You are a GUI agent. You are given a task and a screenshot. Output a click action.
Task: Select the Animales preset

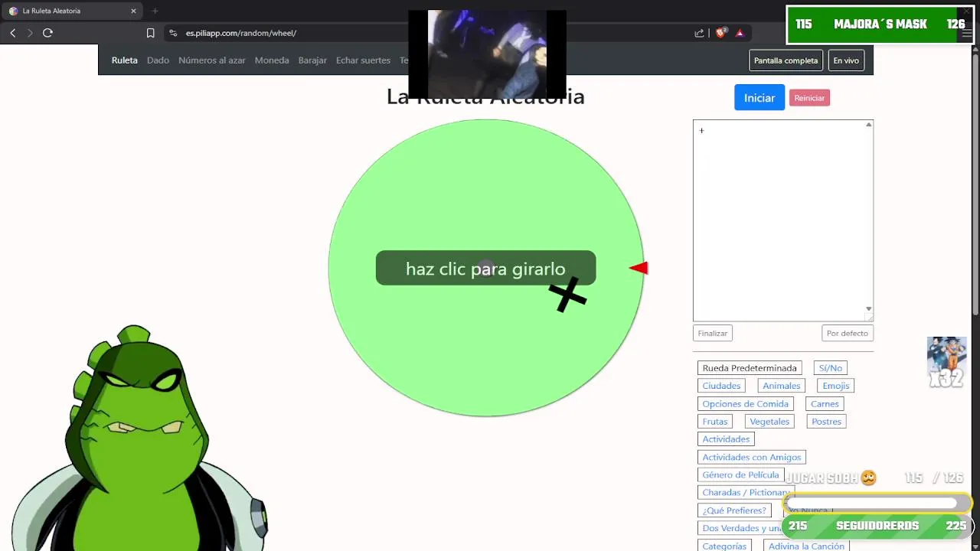coord(781,386)
